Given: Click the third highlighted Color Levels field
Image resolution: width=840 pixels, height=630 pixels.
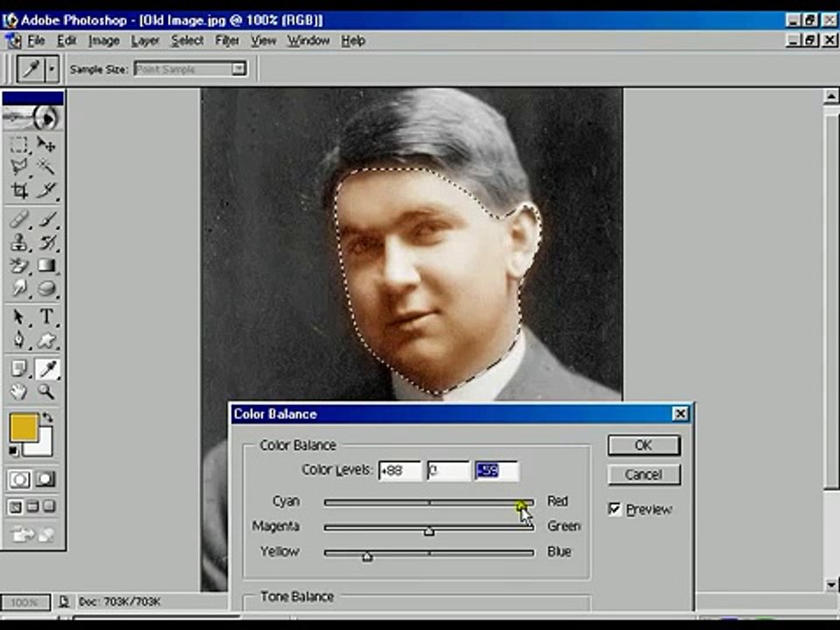Looking at the screenshot, I should [497, 471].
